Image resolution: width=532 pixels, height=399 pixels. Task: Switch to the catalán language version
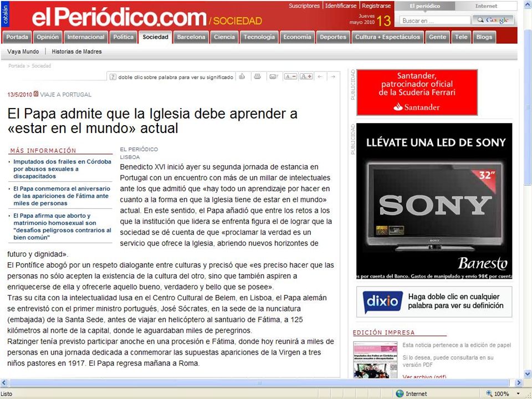pyautogui.click(x=5, y=14)
